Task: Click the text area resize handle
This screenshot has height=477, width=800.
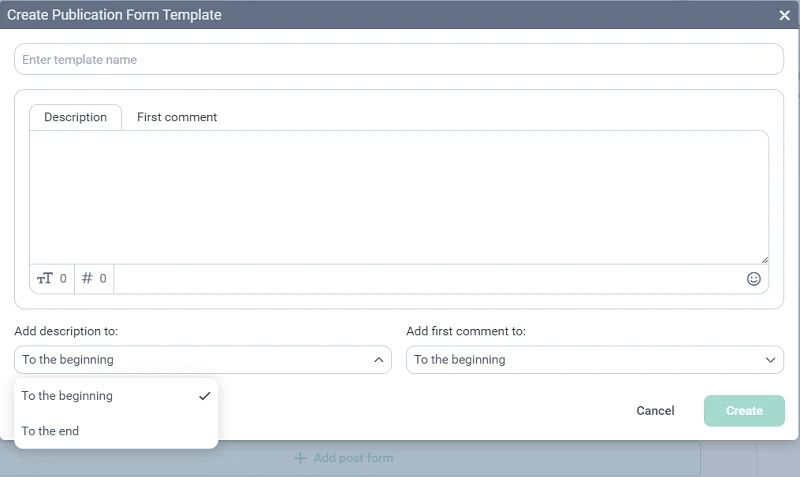Action: (764, 259)
